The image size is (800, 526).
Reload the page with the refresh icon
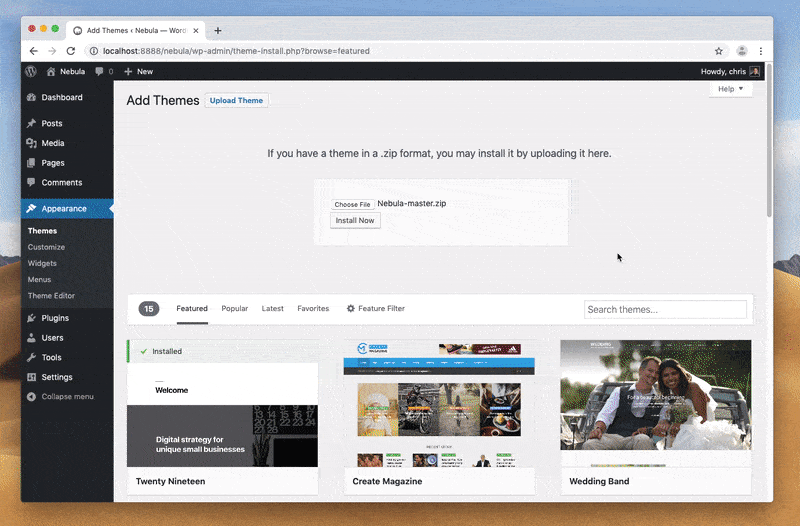pyautogui.click(x=71, y=51)
